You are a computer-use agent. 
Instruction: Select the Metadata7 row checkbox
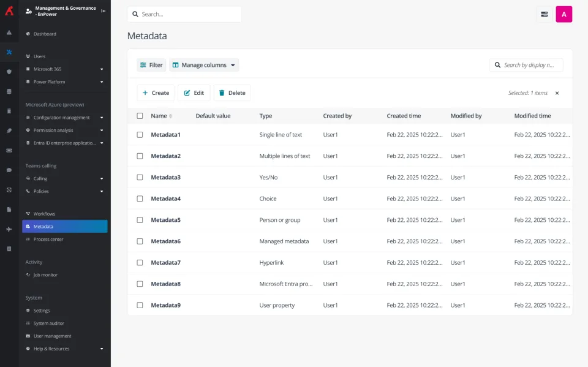point(140,262)
